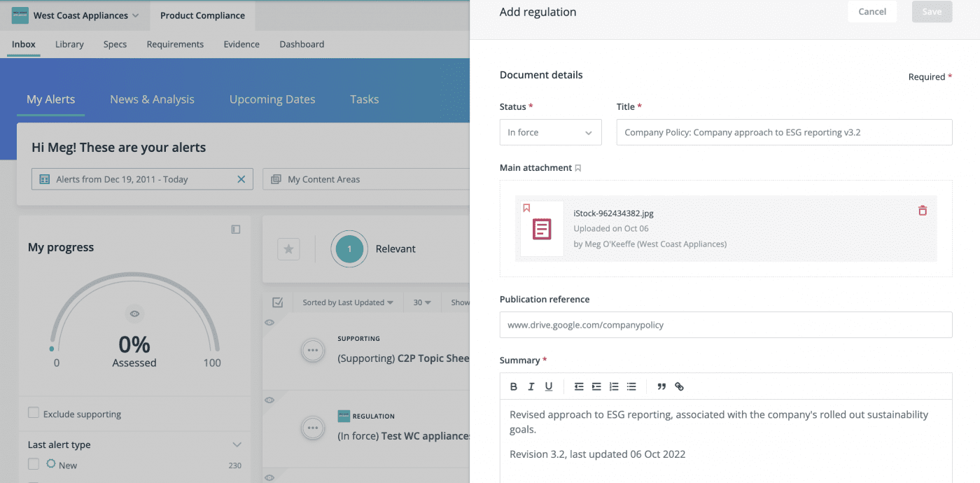Click the Publication reference input field

coord(725,325)
